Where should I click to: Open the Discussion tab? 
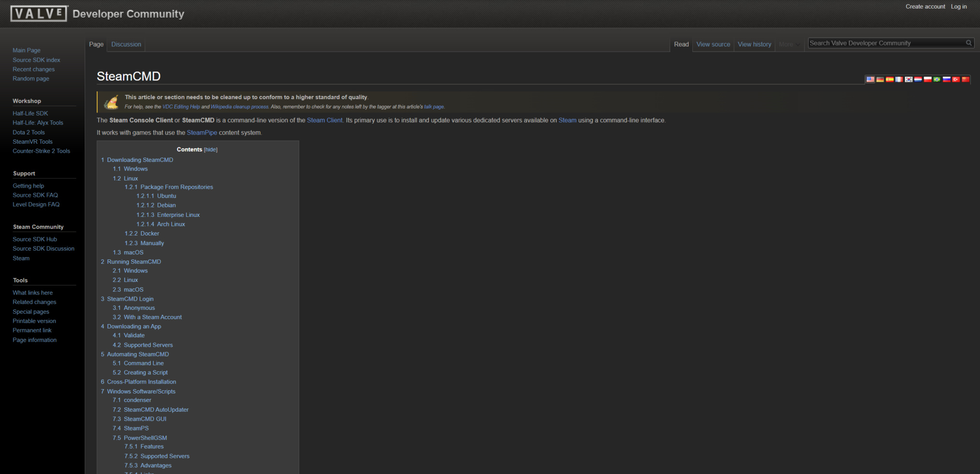[126, 45]
